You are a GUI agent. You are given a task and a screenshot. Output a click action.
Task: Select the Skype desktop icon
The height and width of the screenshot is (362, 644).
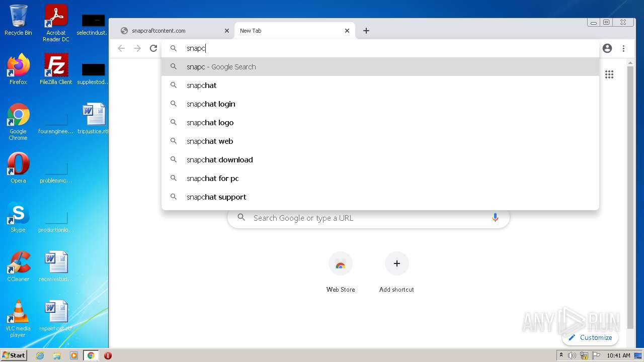(x=18, y=217)
